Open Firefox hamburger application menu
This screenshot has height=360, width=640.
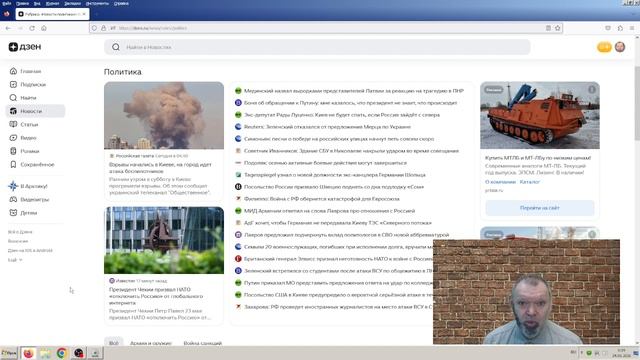click(x=632, y=28)
